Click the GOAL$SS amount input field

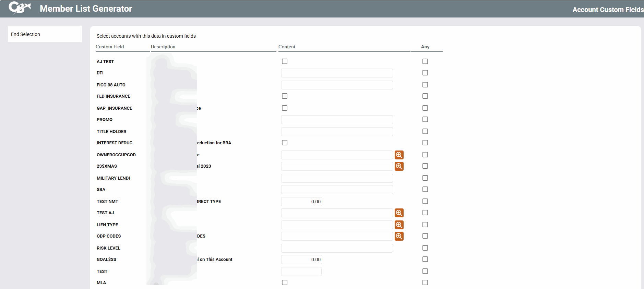[301, 260]
